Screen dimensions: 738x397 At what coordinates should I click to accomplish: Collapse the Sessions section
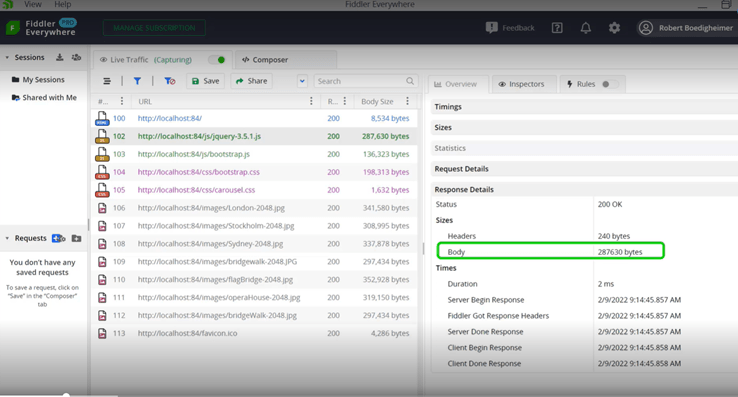tap(7, 57)
